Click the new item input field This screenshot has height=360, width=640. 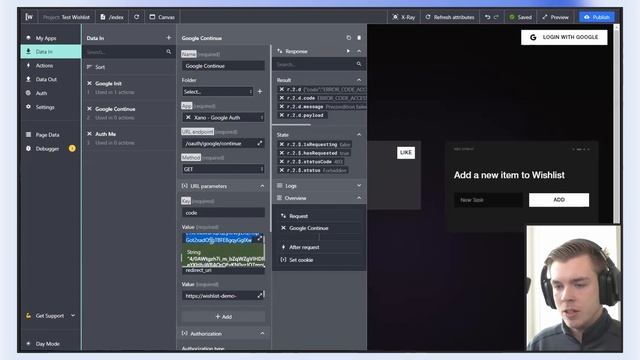point(489,200)
